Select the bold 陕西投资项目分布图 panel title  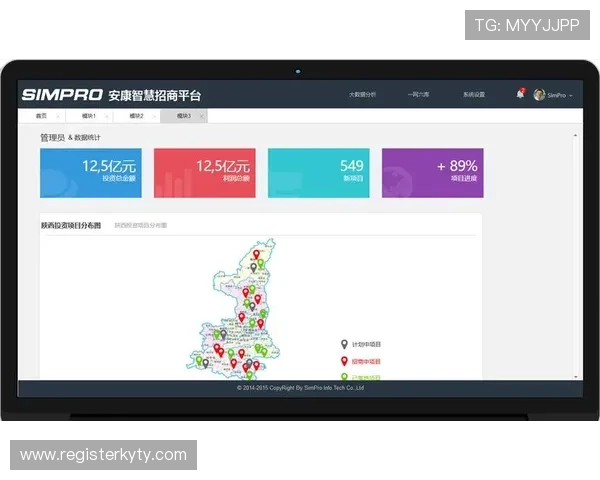click(x=71, y=225)
